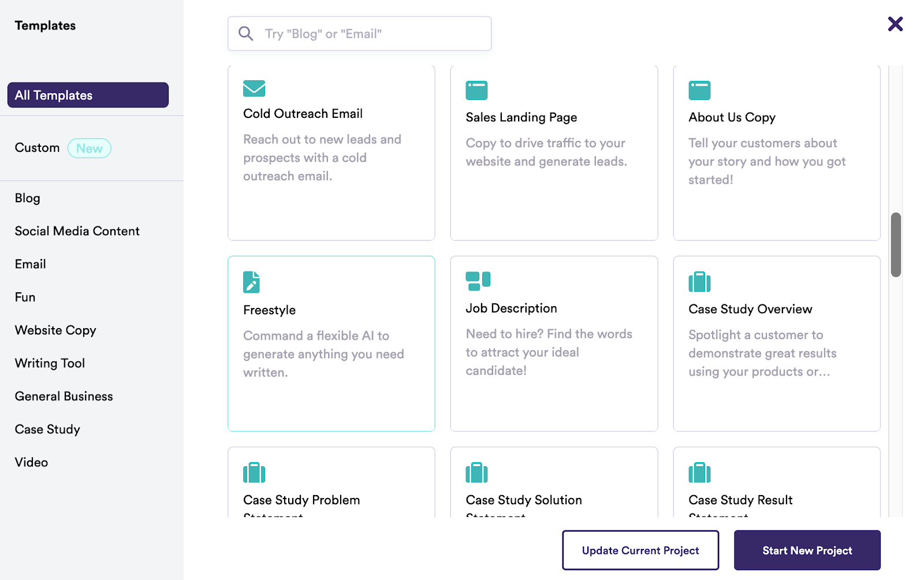Viewport: 924px width, 580px height.
Task: Click the magnifying glass search icon
Action: pyautogui.click(x=246, y=34)
